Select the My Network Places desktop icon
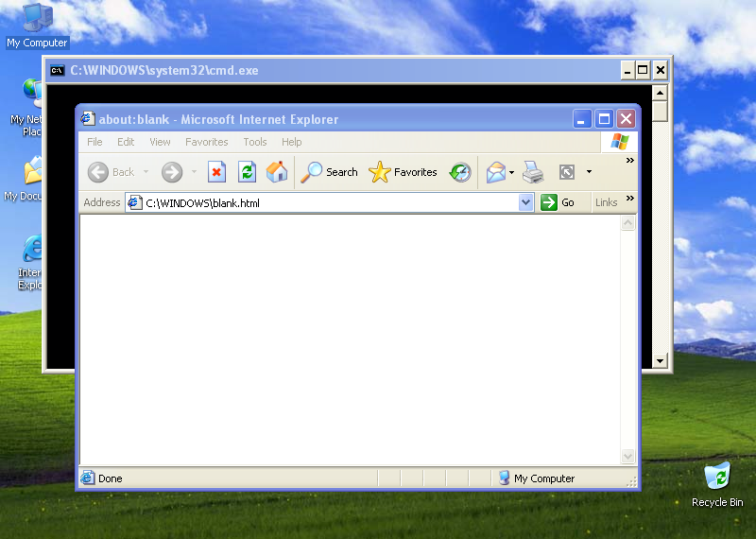The image size is (756, 539). (x=26, y=108)
